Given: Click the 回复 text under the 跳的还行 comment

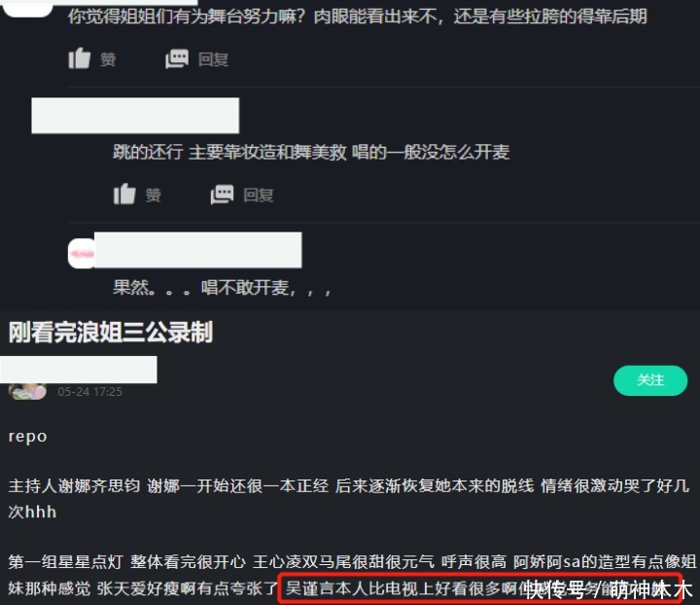Looking at the screenshot, I should point(259,196).
